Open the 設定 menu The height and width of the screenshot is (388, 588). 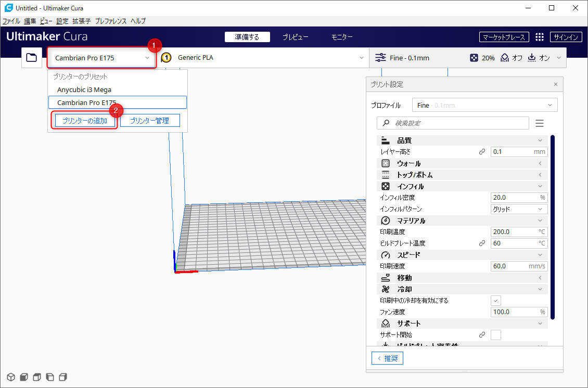[62, 21]
